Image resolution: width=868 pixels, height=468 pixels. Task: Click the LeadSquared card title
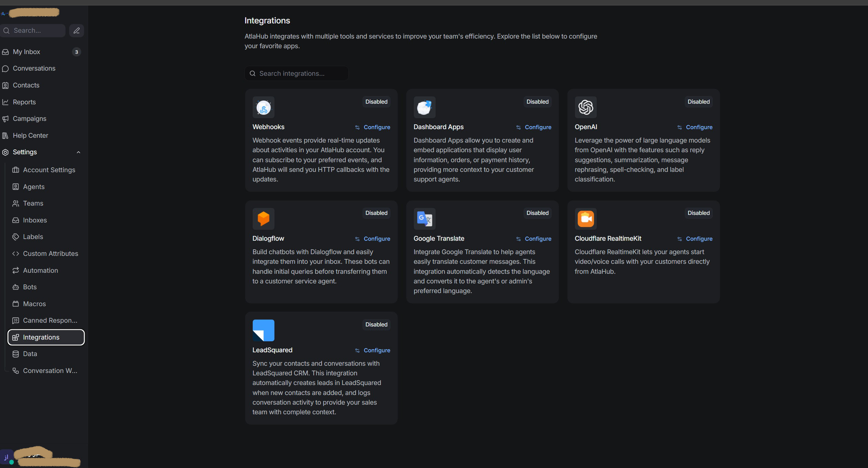point(272,350)
